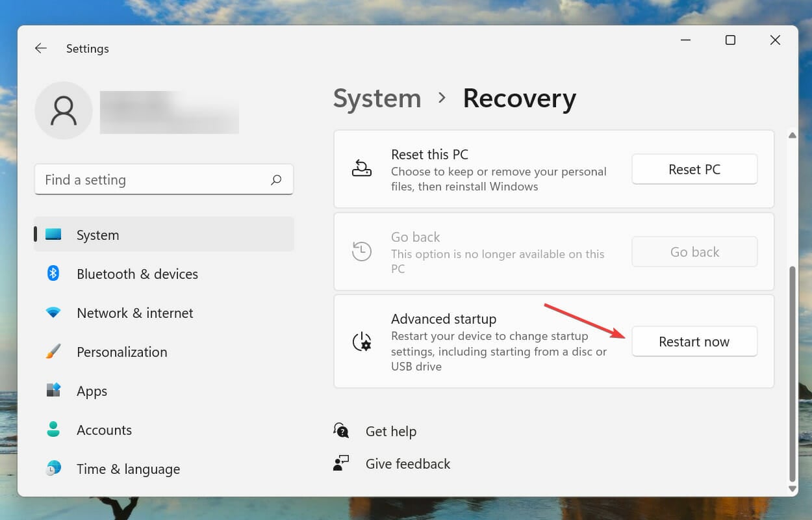
Task: Click the Network wifi icon
Action: pos(53,313)
